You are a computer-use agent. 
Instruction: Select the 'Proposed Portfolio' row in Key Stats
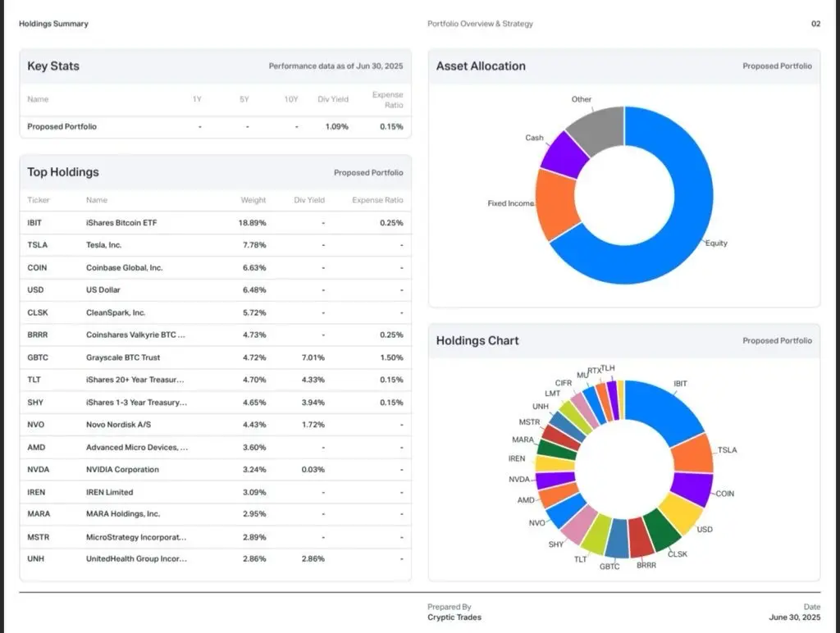coord(216,127)
